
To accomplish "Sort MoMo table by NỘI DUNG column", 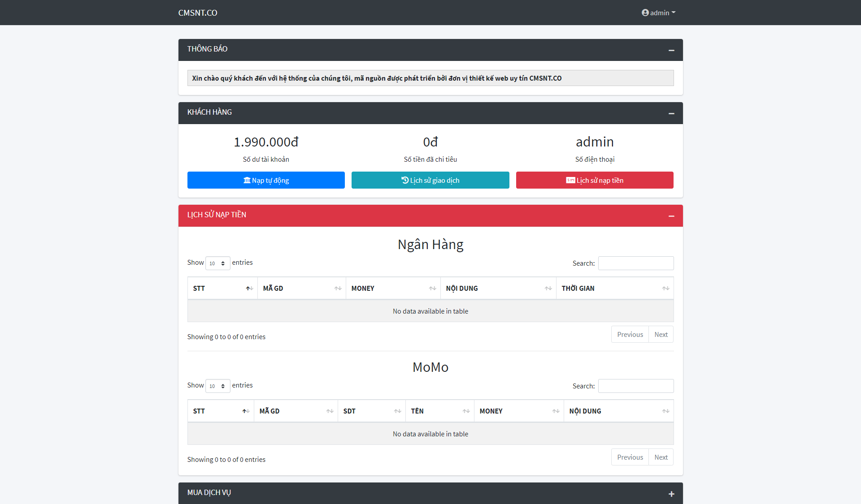I will (x=618, y=411).
